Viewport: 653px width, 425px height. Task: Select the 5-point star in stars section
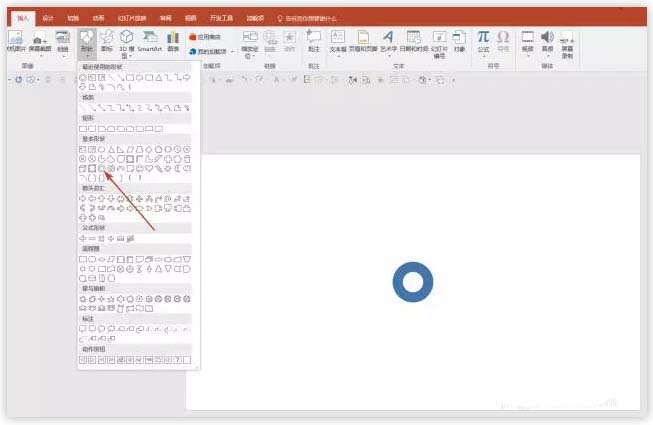click(111, 299)
